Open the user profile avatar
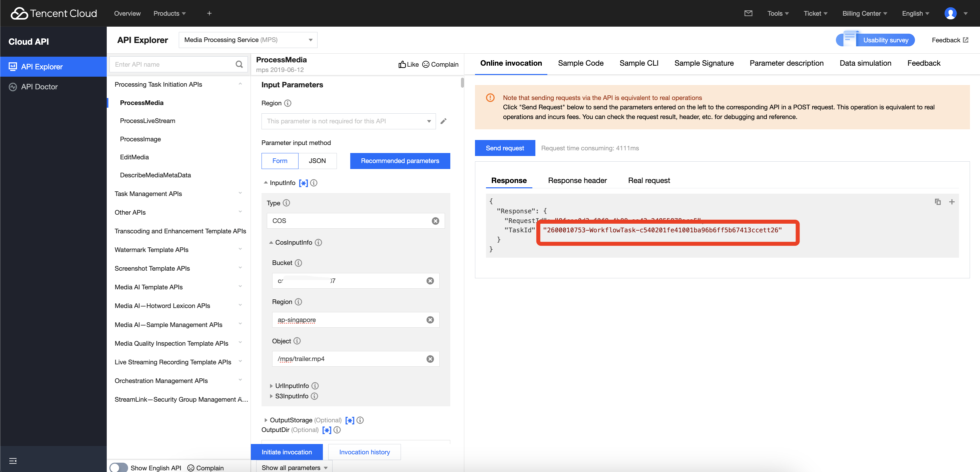This screenshot has width=980, height=472. tap(950, 13)
